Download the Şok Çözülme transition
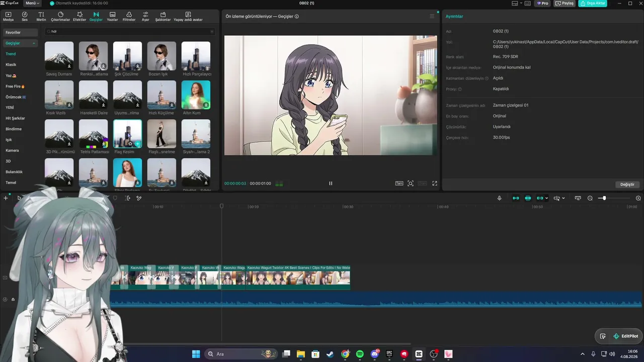 (x=137, y=66)
